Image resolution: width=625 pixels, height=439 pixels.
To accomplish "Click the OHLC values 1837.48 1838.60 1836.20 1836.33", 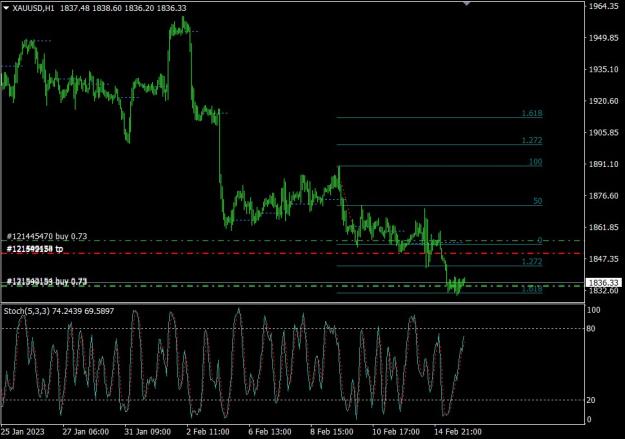I will click(x=123, y=8).
